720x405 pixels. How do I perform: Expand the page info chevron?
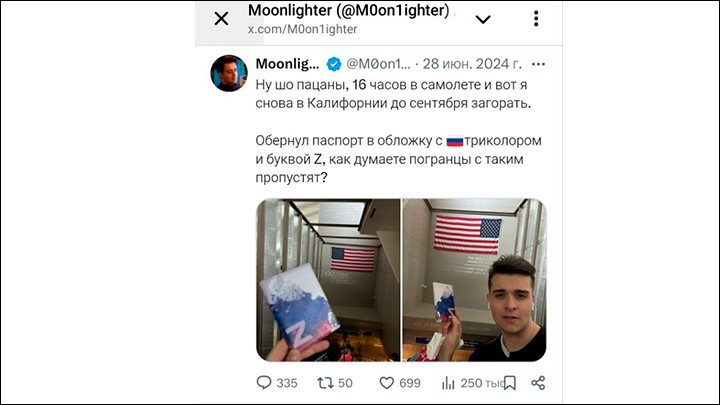pos(483,19)
